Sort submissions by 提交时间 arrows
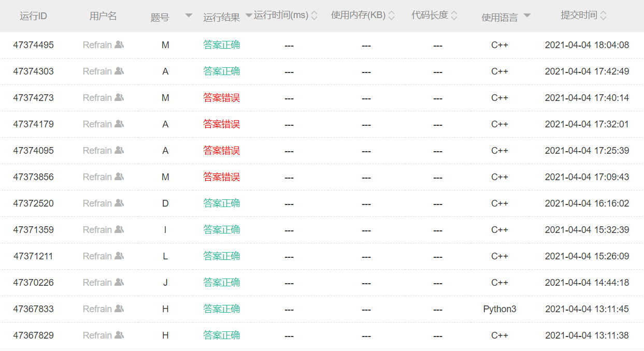This screenshot has width=644, height=351. (603, 16)
